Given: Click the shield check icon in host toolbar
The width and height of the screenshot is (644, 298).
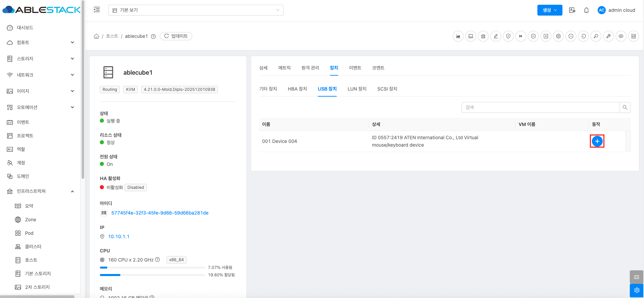Looking at the screenshot, I should point(508,36).
